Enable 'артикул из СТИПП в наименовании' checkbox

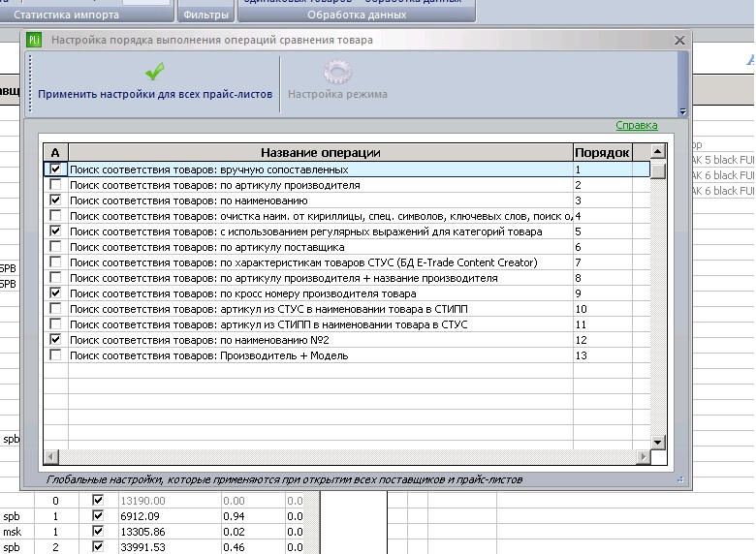(x=55, y=323)
